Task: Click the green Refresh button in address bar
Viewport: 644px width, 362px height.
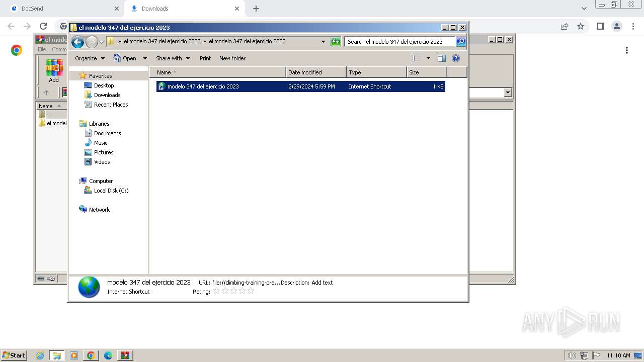Action: click(x=336, y=42)
